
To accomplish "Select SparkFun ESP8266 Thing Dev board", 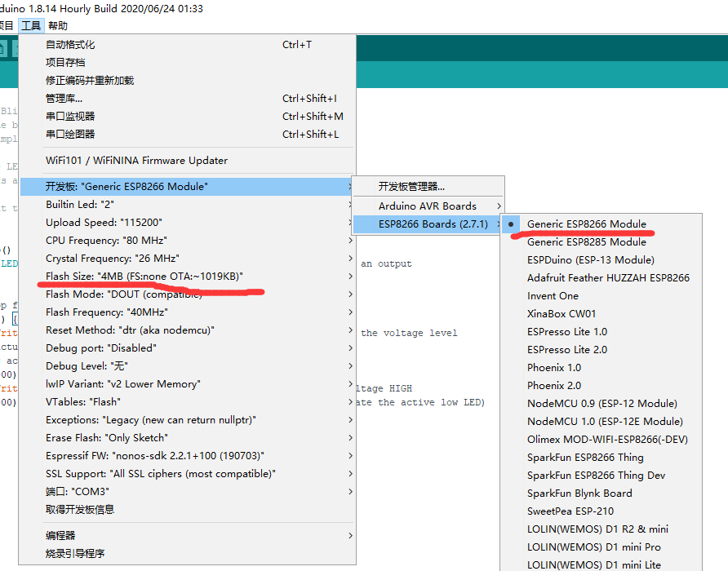I will tap(601, 476).
